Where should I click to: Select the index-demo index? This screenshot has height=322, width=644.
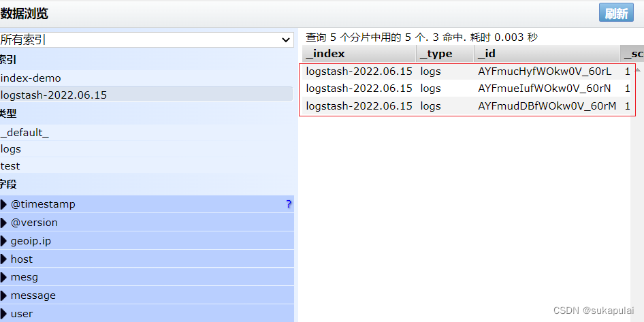(146, 78)
